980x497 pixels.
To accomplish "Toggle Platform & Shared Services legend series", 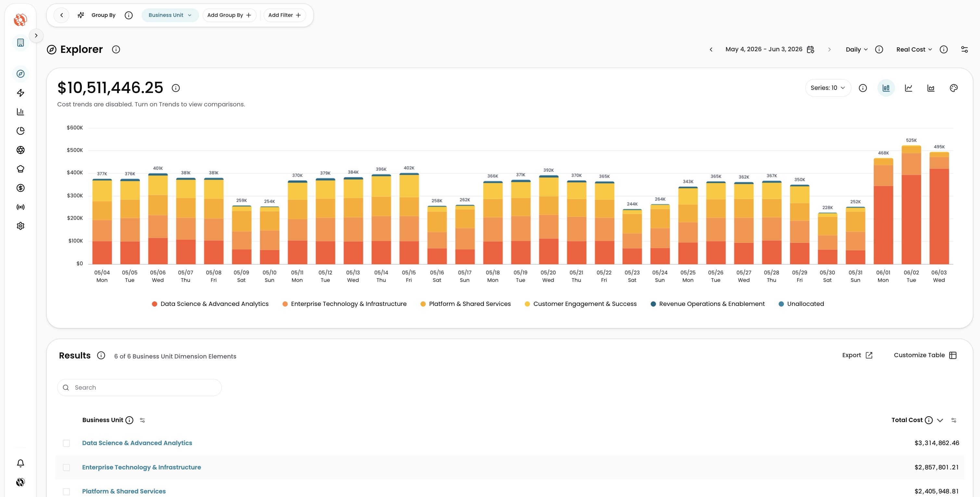I will (465, 304).
